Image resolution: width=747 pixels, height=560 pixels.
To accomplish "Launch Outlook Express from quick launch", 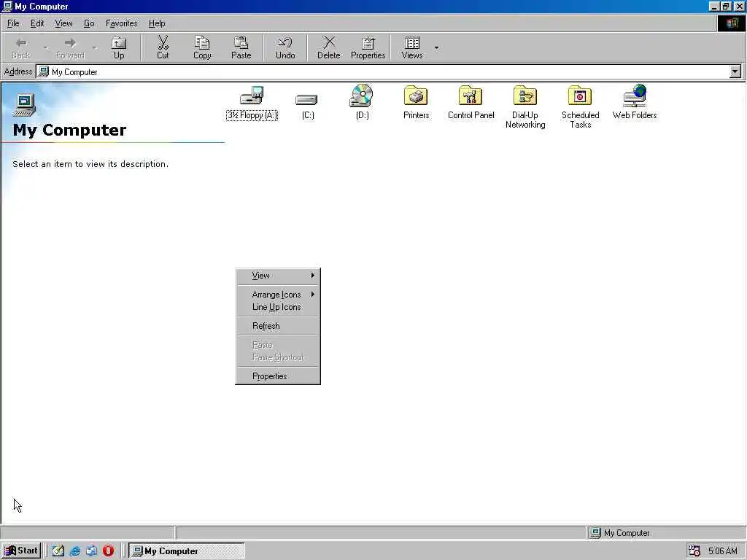I will 91,551.
